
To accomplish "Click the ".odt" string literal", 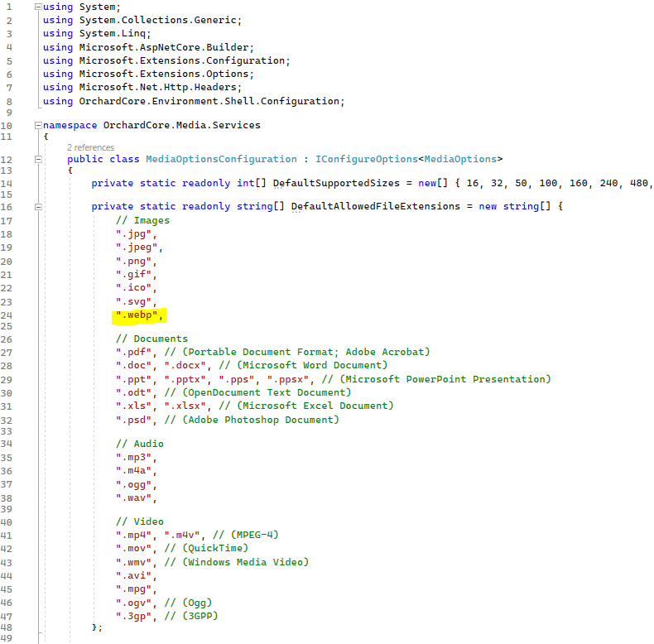I will (133, 392).
